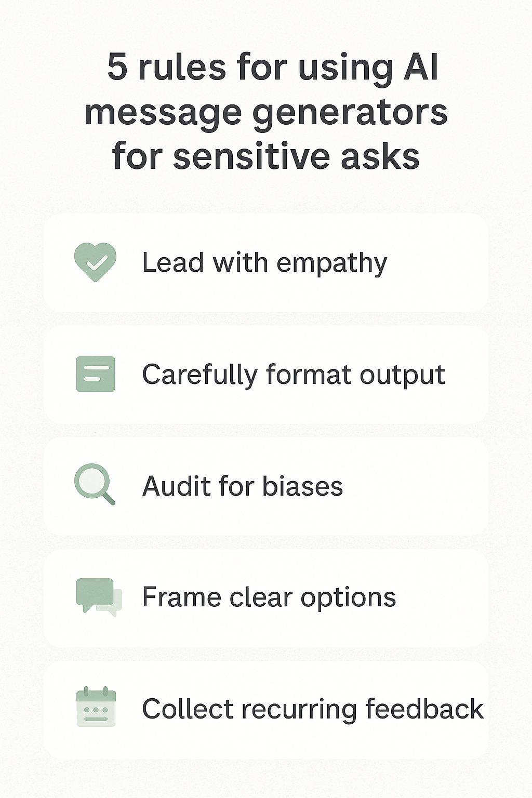Click the 'Collect recurring feedback' text

click(313, 709)
